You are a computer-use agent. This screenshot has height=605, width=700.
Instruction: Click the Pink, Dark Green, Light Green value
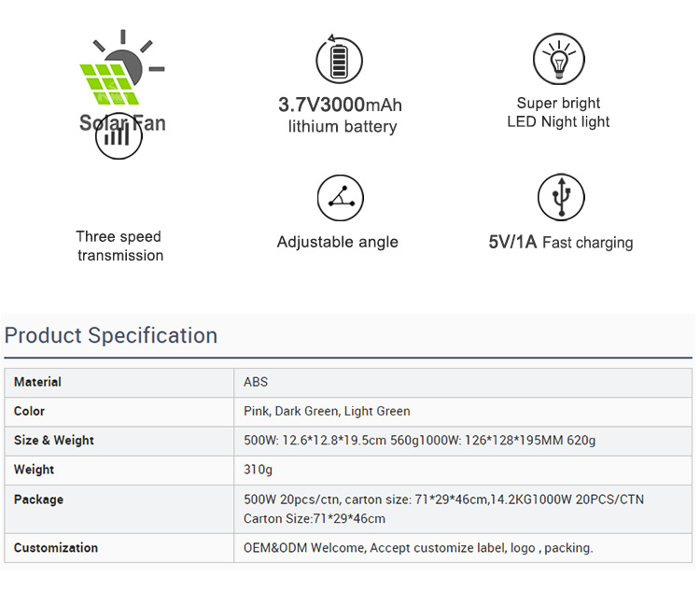[x=327, y=411]
